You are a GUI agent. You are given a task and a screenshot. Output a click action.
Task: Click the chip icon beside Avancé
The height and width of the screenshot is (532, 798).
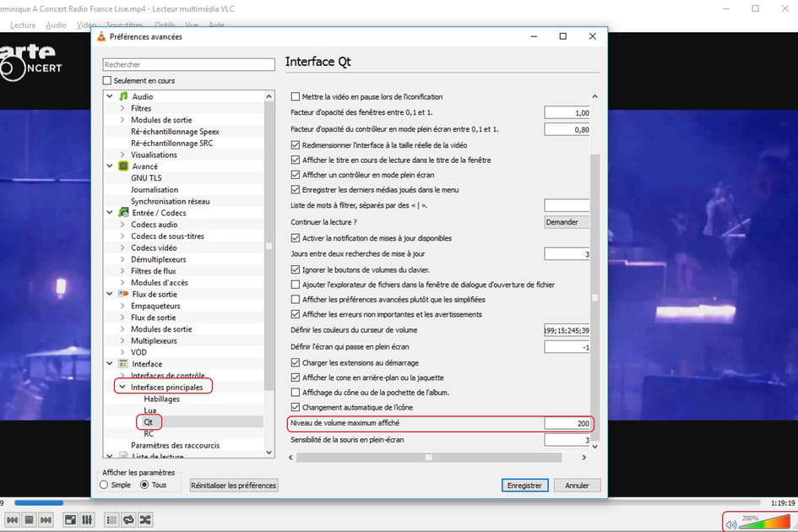point(123,166)
